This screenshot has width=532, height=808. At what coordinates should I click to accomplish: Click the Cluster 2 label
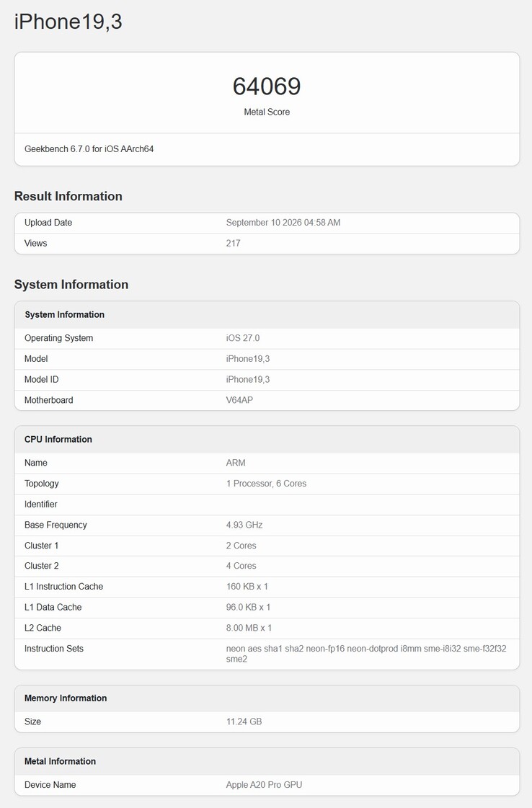[42, 566]
